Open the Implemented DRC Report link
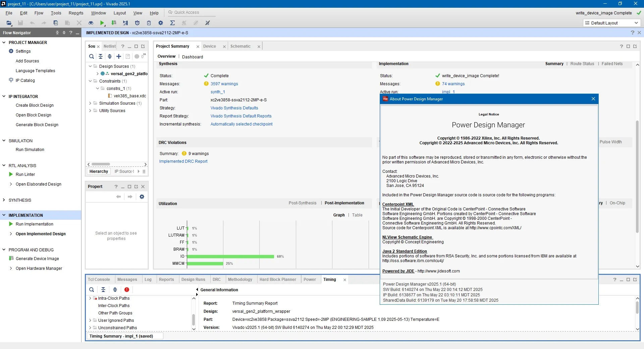Screen dimensions: 644x349 tap(183, 161)
